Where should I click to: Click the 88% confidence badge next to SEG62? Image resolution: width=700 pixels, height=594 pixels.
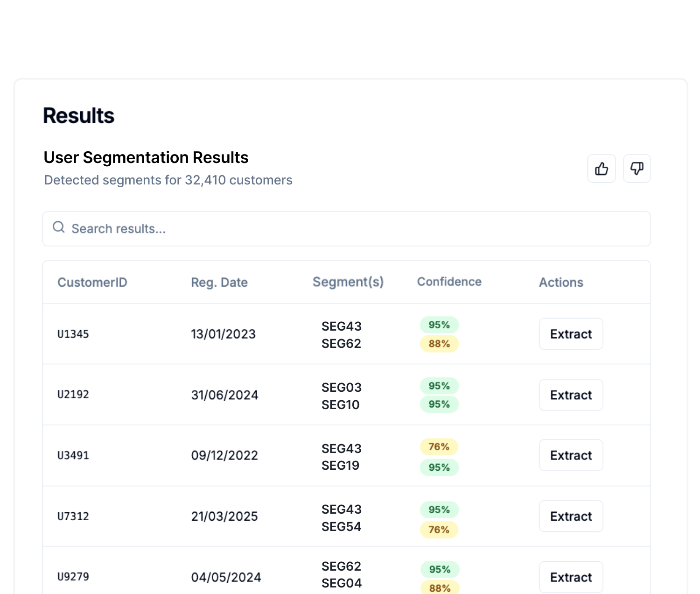439,344
